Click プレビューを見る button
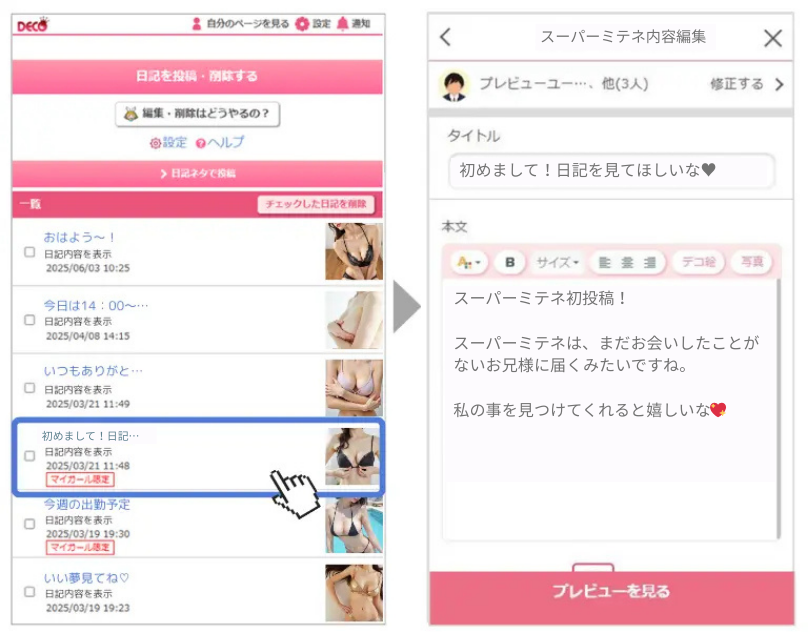The image size is (808, 632). (x=612, y=591)
